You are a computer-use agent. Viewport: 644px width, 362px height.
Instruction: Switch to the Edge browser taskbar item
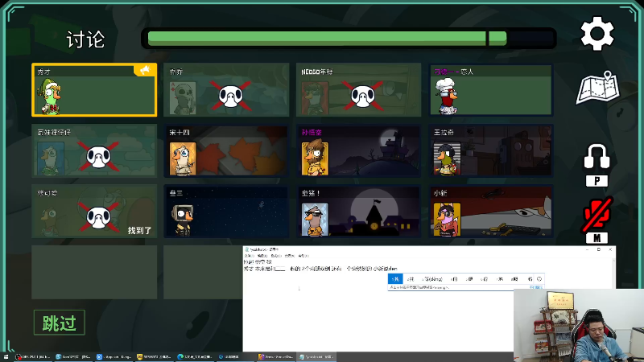(194, 356)
